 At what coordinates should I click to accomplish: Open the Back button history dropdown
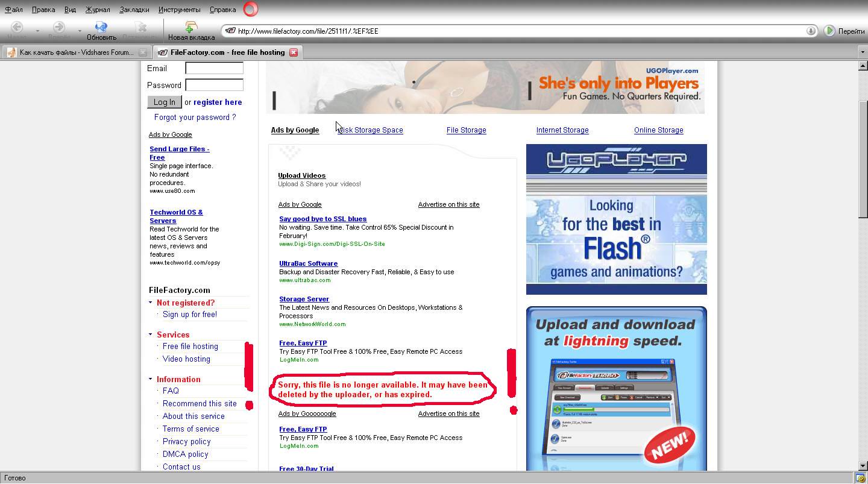click(37, 31)
